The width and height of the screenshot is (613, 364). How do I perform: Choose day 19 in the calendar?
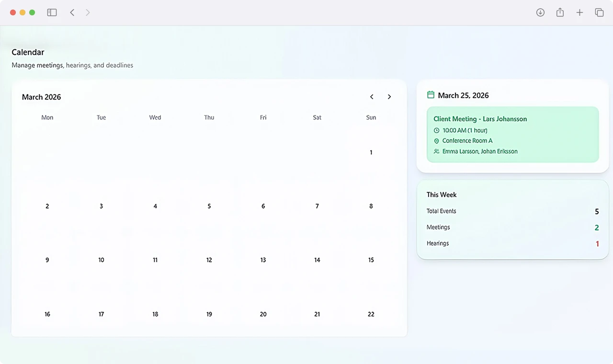pyautogui.click(x=209, y=314)
